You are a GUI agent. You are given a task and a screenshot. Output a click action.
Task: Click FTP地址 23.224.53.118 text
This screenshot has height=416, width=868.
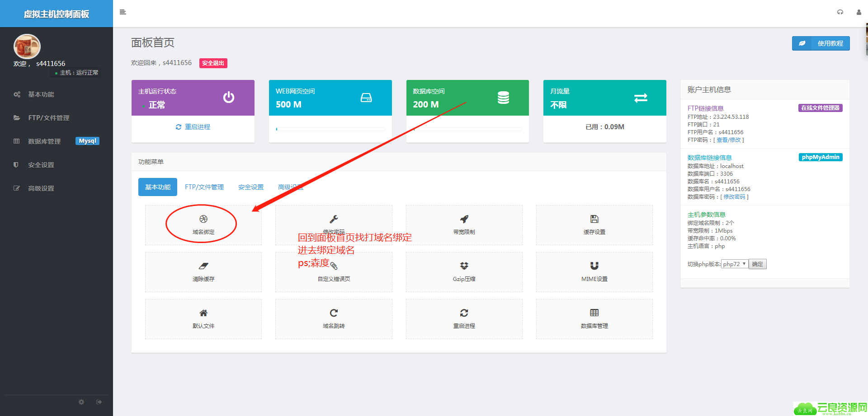point(718,117)
